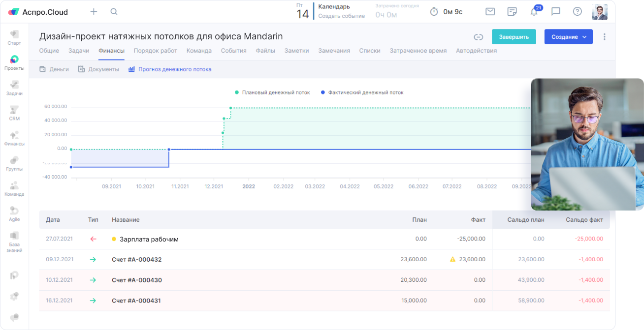Viewport: 644px width, 333px height.
Task: Click the plus icon in top bar
Action: click(94, 12)
